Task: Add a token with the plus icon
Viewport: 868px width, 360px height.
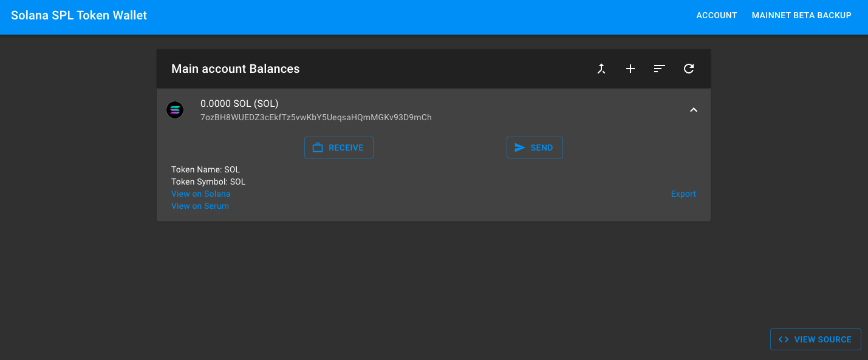Action: pos(630,69)
